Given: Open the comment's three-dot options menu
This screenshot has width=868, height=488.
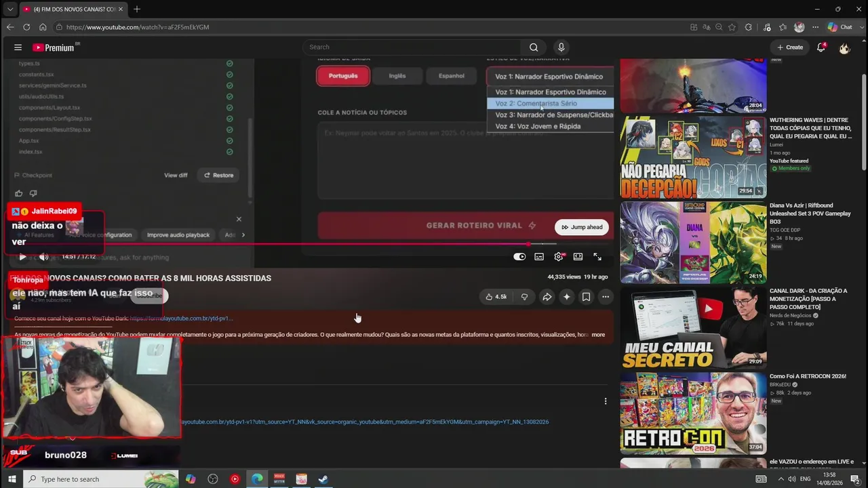Looking at the screenshot, I should coord(606,401).
